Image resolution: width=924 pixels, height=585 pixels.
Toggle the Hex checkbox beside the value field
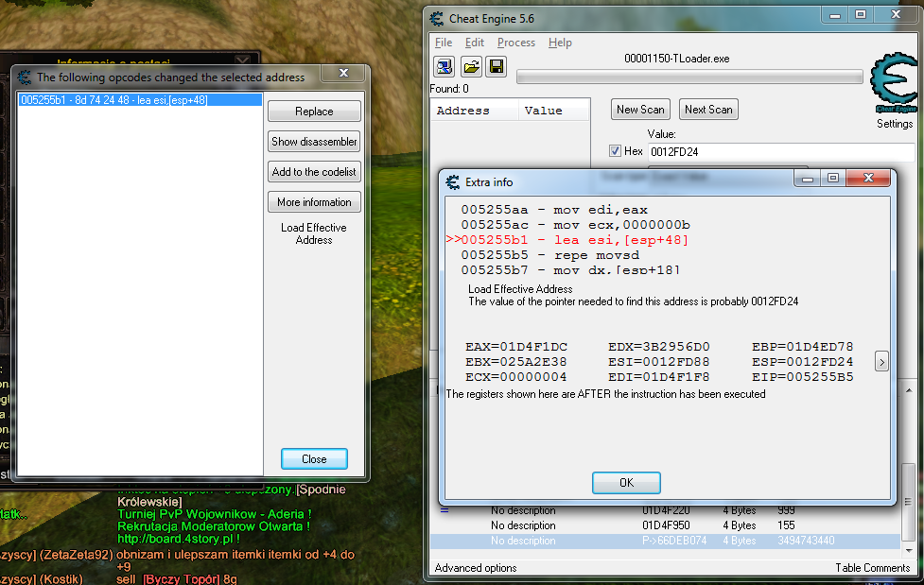click(616, 151)
